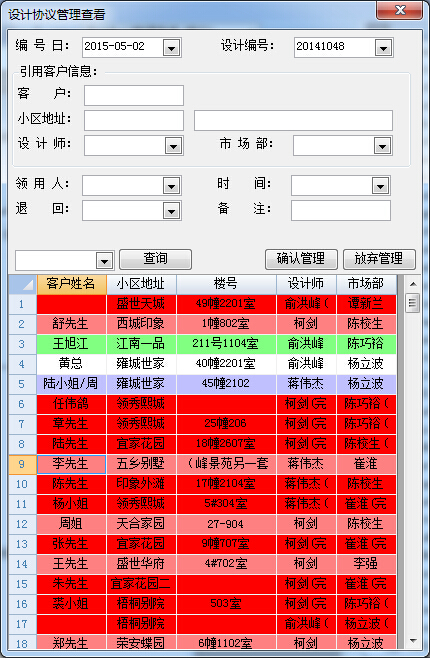This screenshot has height=658, width=430.
Task: Click the cell 4#702室
Action: 226,564
